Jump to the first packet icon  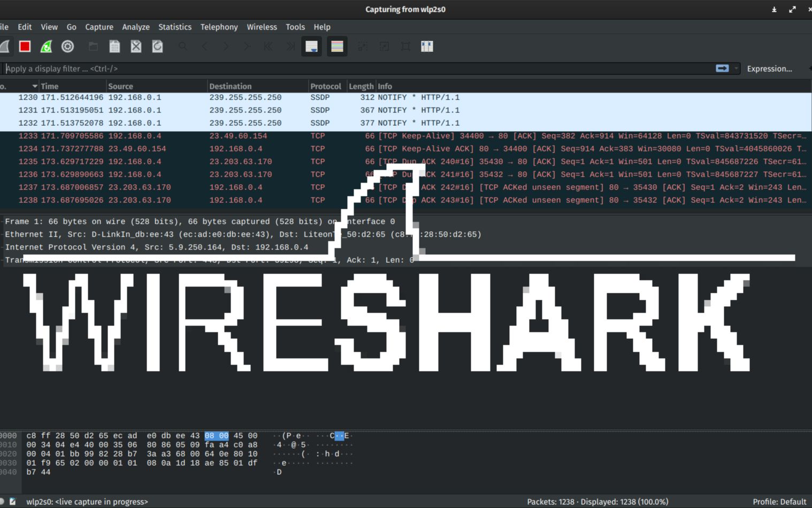click(x=269, y=47)
